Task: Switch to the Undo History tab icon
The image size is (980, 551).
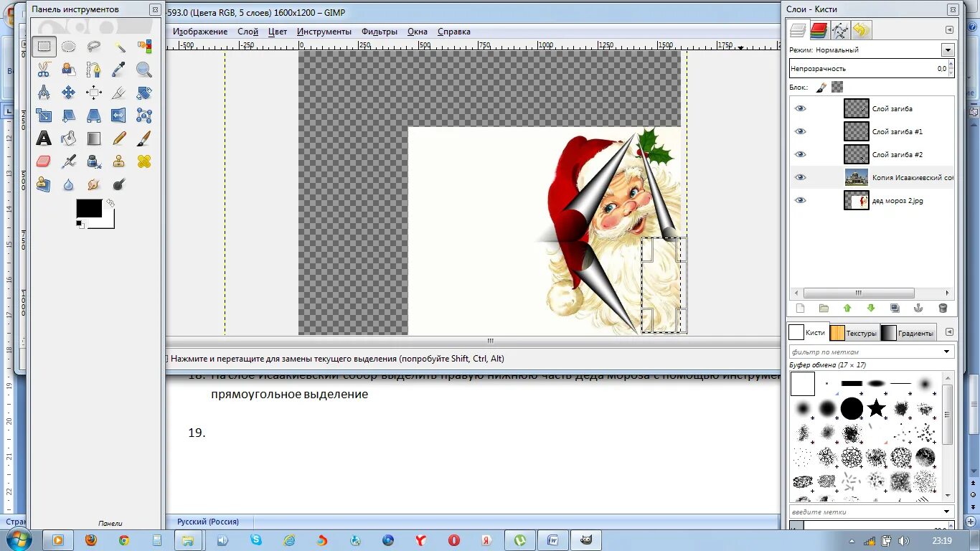Action: [862, 30]
